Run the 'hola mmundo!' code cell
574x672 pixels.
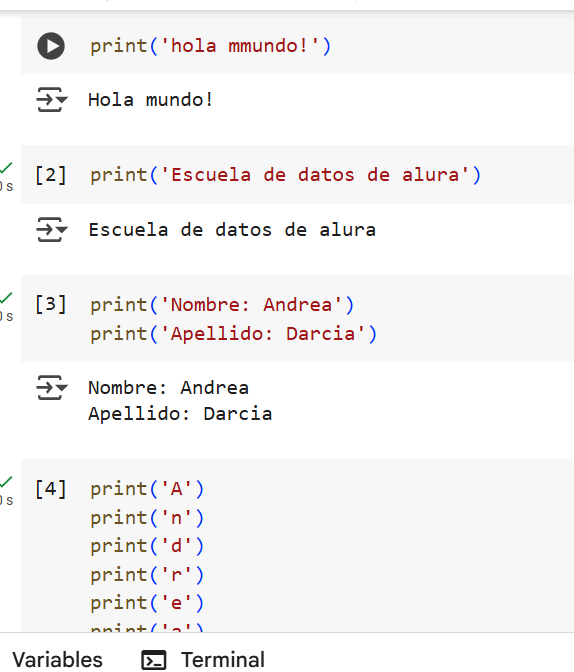[51, 46]
